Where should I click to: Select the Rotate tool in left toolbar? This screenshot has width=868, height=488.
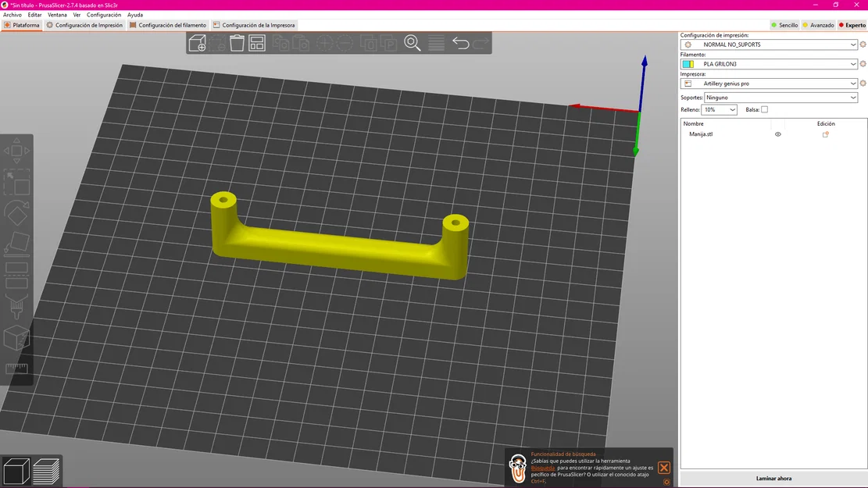(x=16, y=213)
